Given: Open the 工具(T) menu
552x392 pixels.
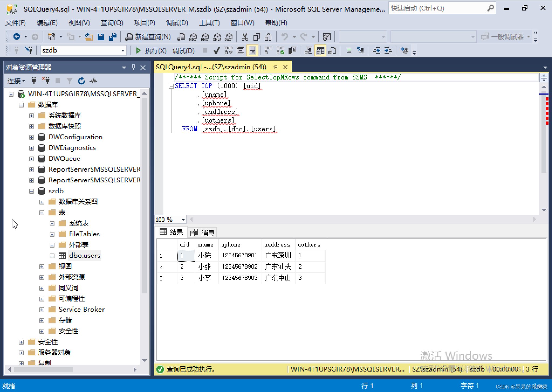Looking at the screenshot, I should click(210, 23).
